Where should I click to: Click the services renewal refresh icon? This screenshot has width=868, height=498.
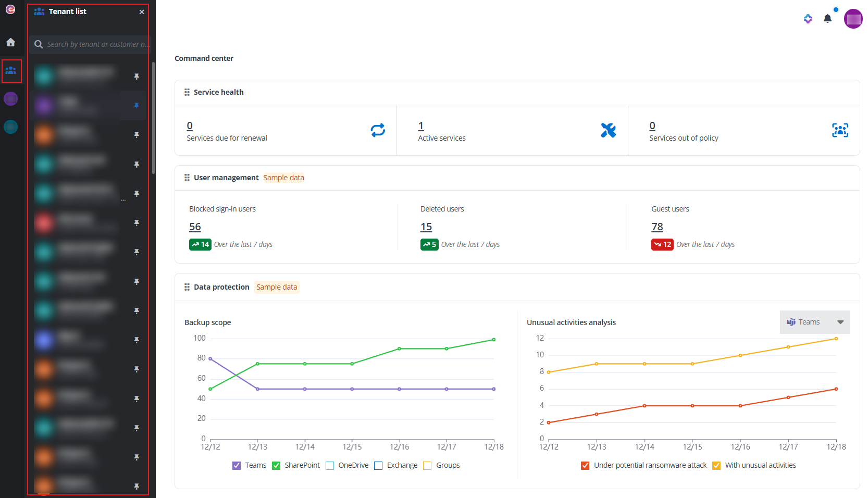coord(378,130)
